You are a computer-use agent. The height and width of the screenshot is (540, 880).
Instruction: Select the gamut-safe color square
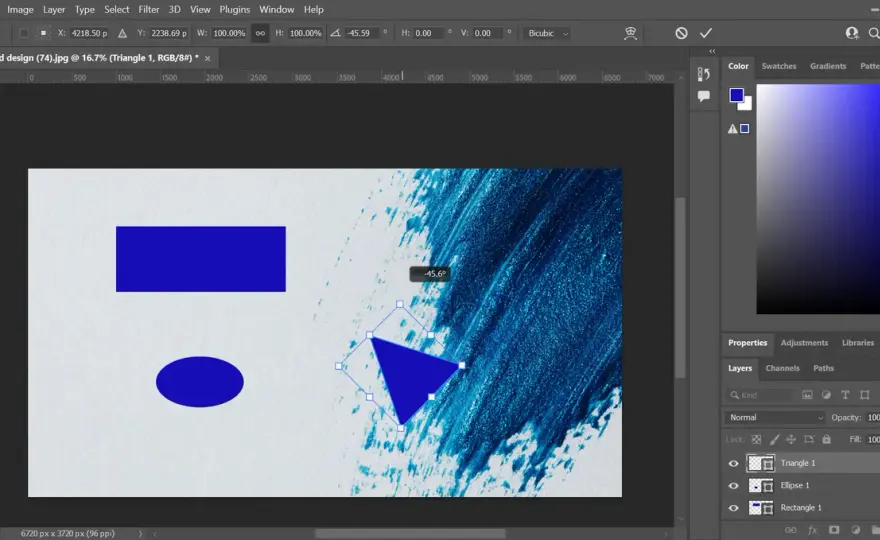[x=745, y=129]
